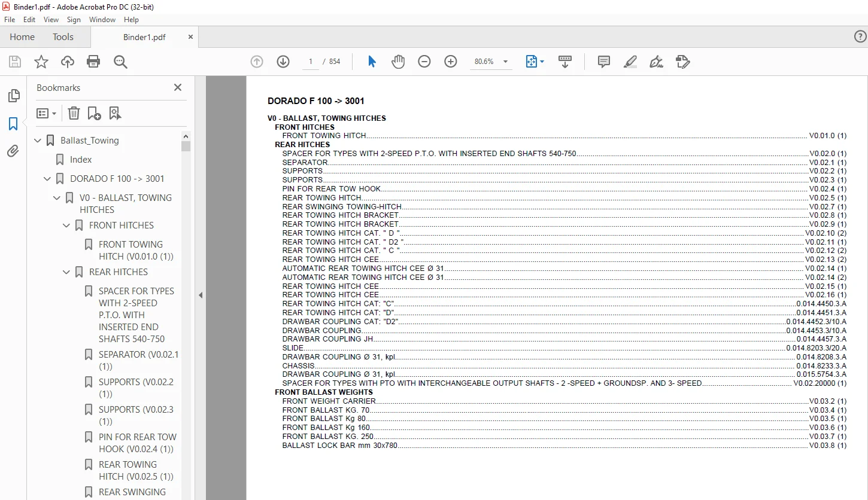Open SUPPORTS (V0.02.3) bookmark
This screenshot has height=500, width=868.
pyautogui.click(x=136, y=415)
